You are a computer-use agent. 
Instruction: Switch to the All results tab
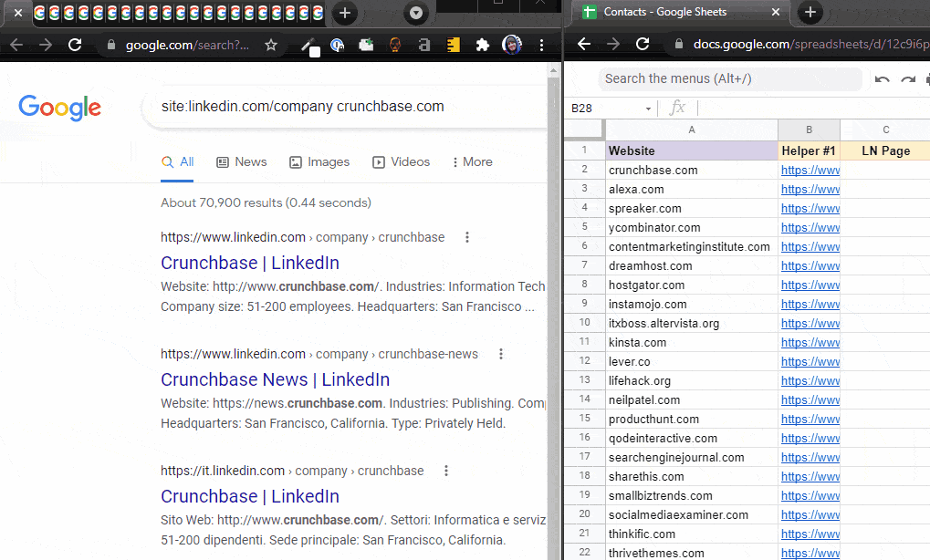click(x=178, y=161)
